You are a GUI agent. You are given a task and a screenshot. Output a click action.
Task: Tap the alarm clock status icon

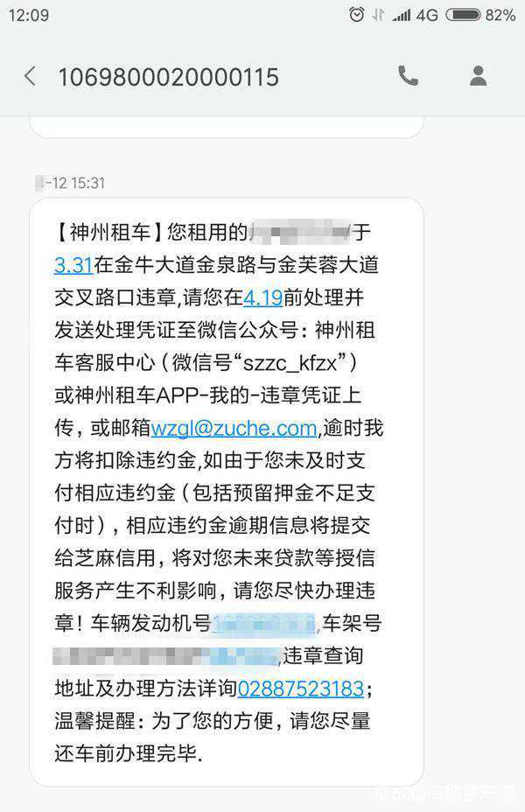click(x=356, y=15)
